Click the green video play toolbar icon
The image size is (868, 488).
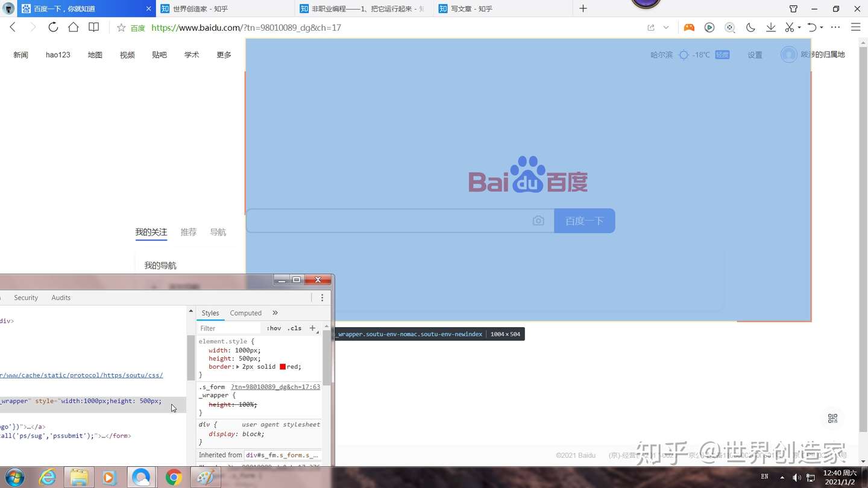click(x=709, y=27)
